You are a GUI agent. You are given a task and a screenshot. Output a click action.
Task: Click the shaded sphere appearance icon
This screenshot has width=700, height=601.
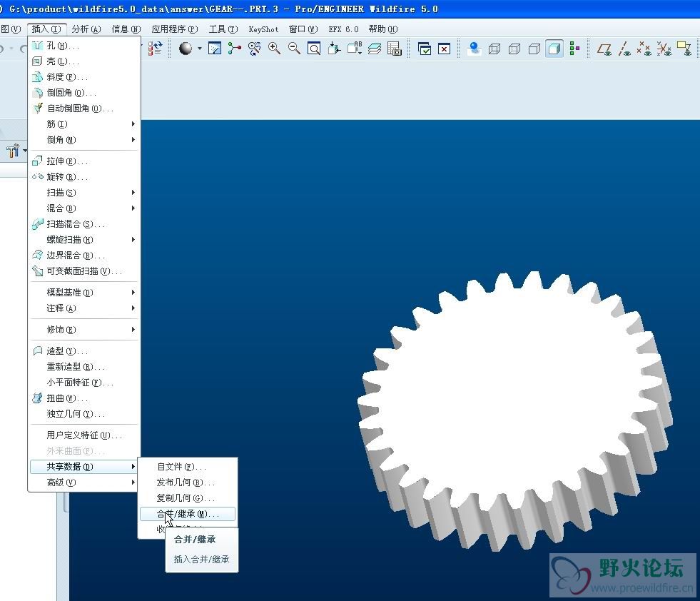click(x=186, y=49)
